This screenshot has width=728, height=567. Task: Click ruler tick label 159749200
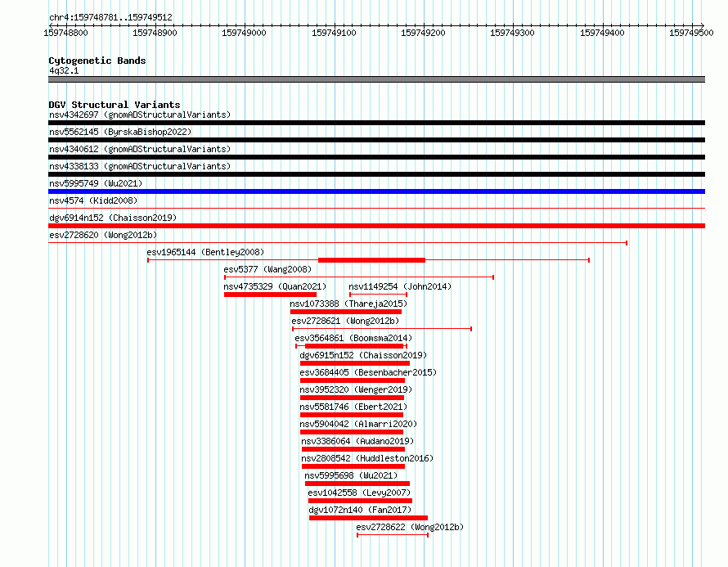click(x=423, y=33)
